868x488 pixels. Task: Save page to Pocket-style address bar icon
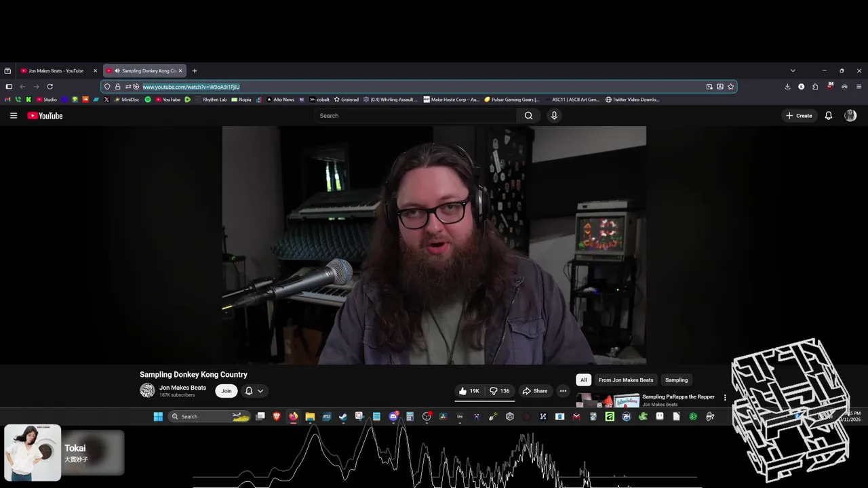tap(720, 87)
